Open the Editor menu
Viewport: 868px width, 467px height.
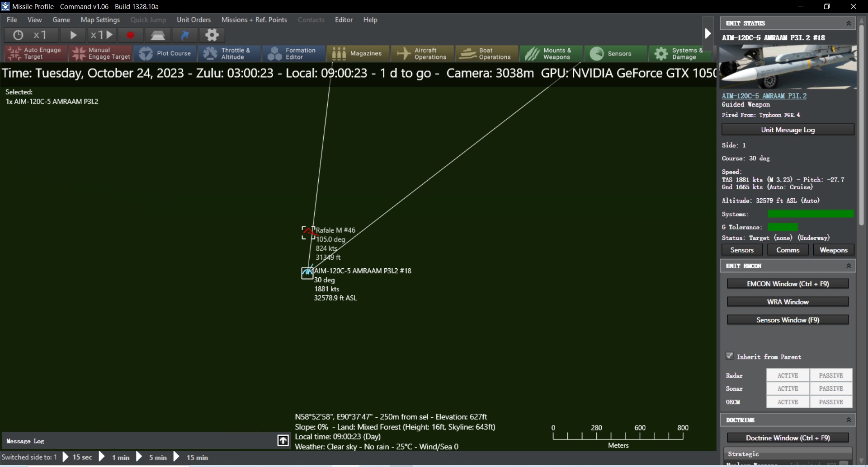(x=344, y=20)
